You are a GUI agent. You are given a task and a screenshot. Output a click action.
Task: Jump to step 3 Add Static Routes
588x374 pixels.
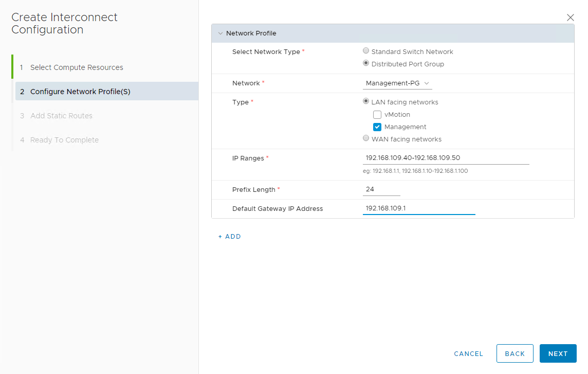[x=61, y=116]
